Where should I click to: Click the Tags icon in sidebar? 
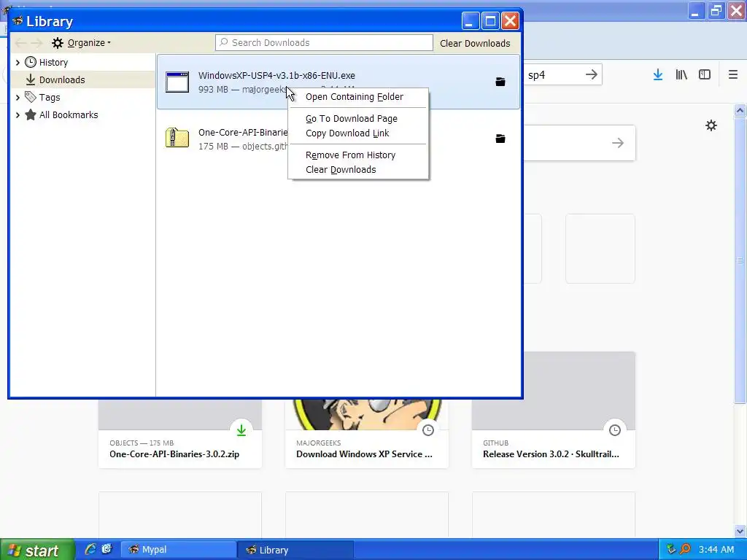coord(31,97)
